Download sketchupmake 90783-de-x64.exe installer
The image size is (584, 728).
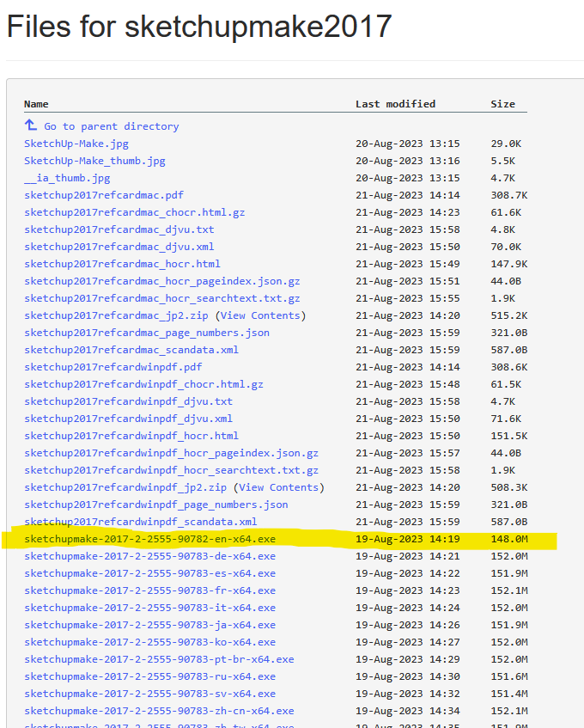[149, 556]
